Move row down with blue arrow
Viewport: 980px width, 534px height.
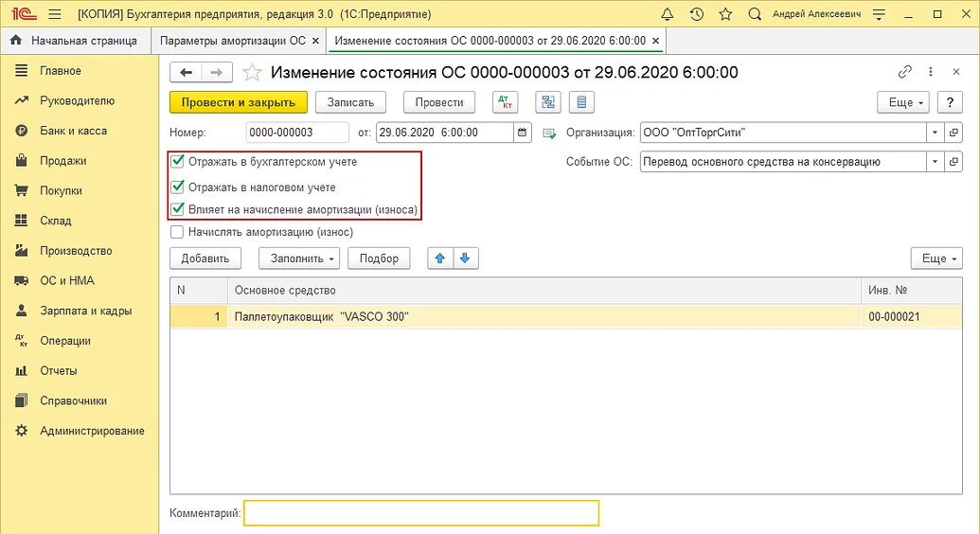tap(465, 258)
